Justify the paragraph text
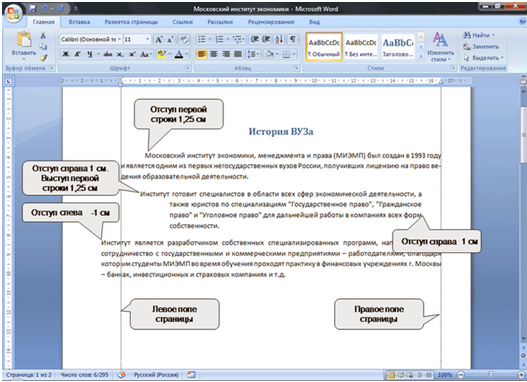This screenshot has height=382, width=527. click(x=238, y=54)
